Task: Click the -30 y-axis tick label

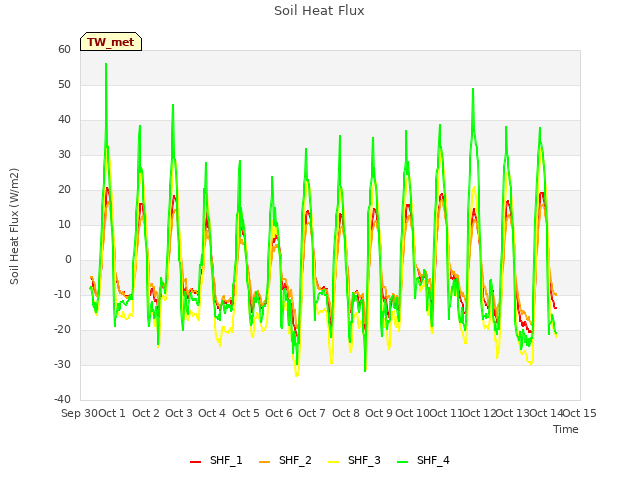Action: tap(62, 364)
